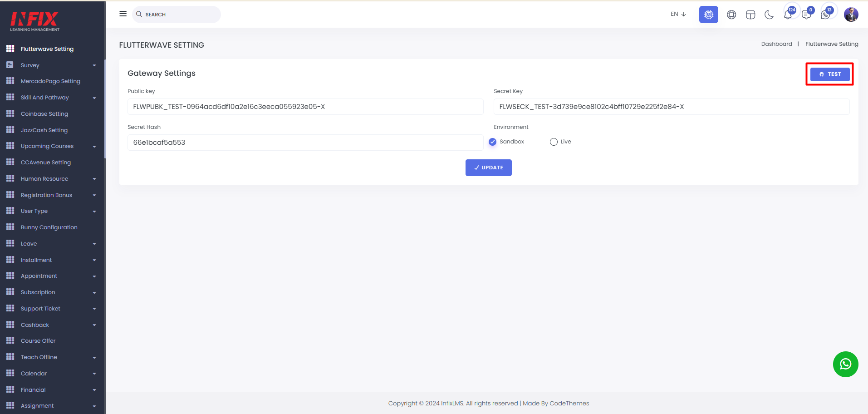
Task: Open Bunny Configuration menu item
Action: tap(49, 227)
